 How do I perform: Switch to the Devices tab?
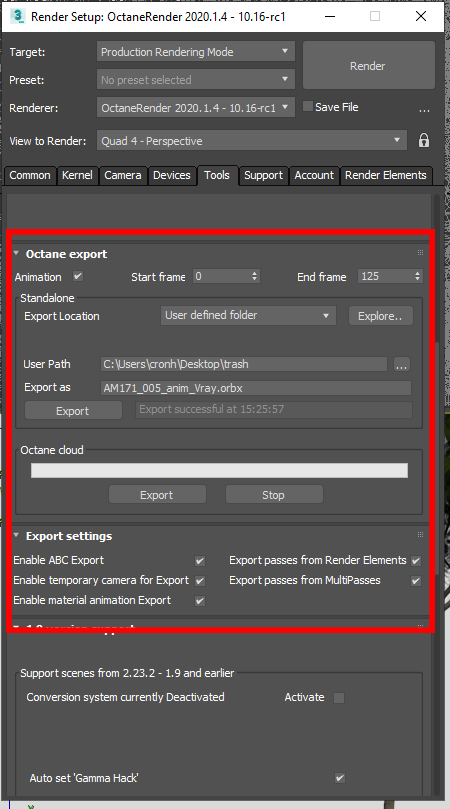click(x=172, y=175)
